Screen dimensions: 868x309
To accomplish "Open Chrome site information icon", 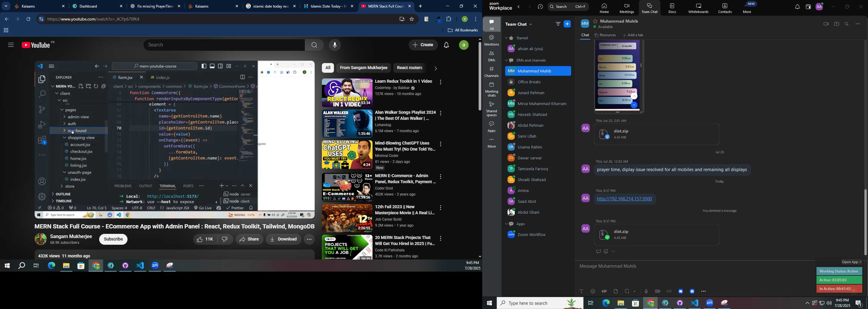I will pos(41,19).
